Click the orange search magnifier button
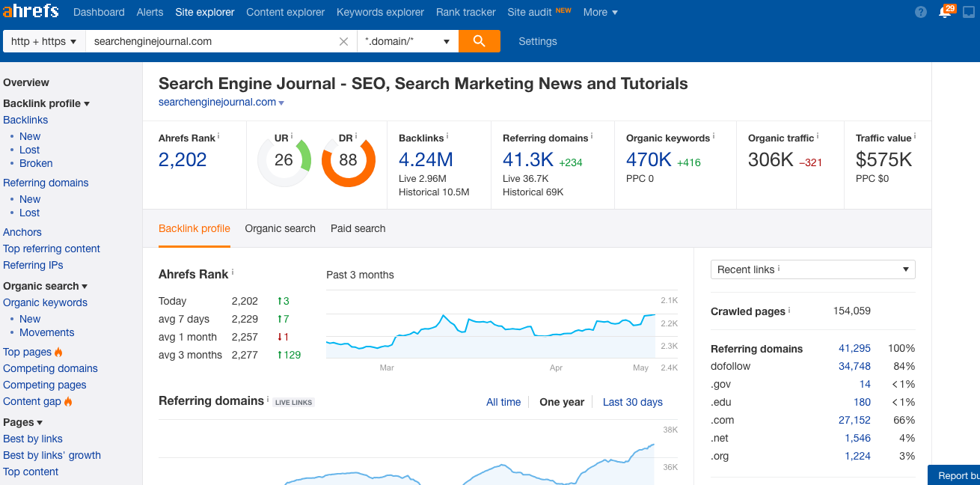Screen dimensions: 980x485 click(x=480, y=41)
